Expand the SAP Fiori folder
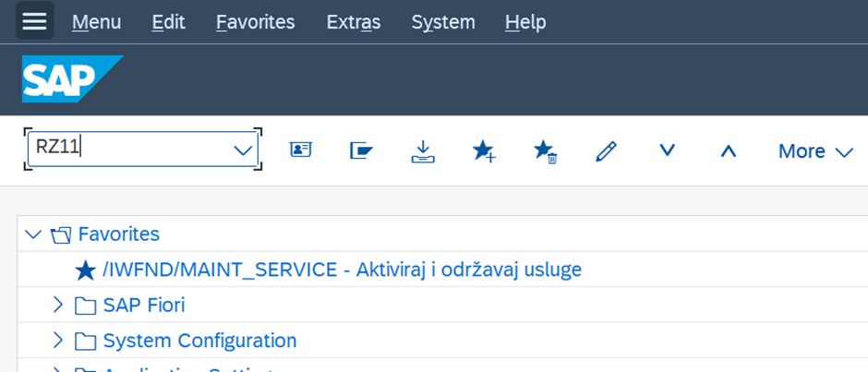This screenshot has width=868, height=372. point(58,305)
